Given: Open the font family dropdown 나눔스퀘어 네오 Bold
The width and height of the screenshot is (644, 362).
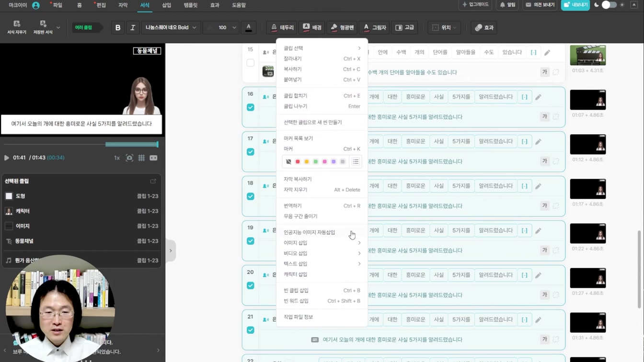Looking at the screenshot, I should tap(171, 28).
